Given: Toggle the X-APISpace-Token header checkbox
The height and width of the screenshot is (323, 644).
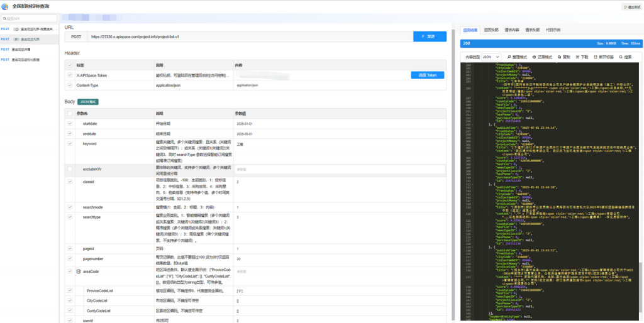Looking at the screenshot, I should coord(70,75).
